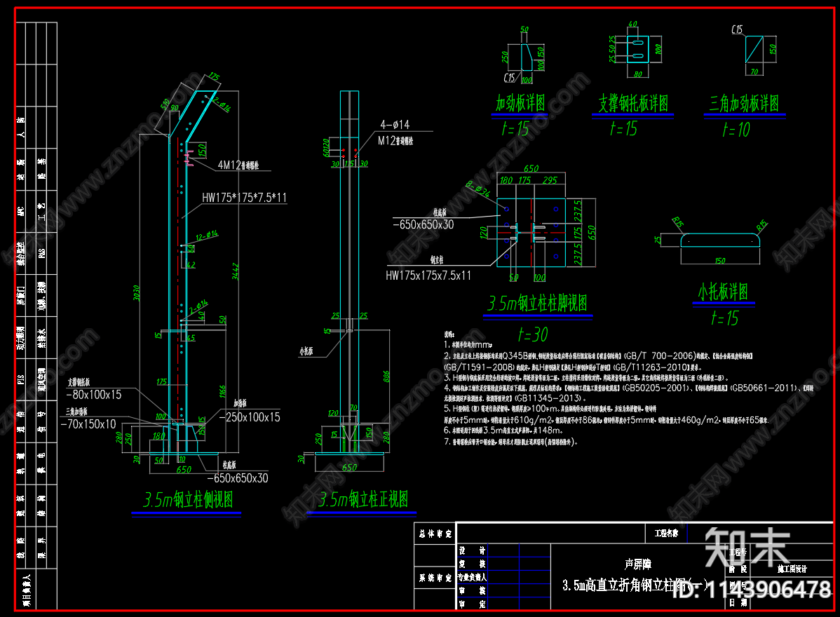The image size is (840, 617).
Task: Select the "886" dimension in front view
Action: coord(387,377)
